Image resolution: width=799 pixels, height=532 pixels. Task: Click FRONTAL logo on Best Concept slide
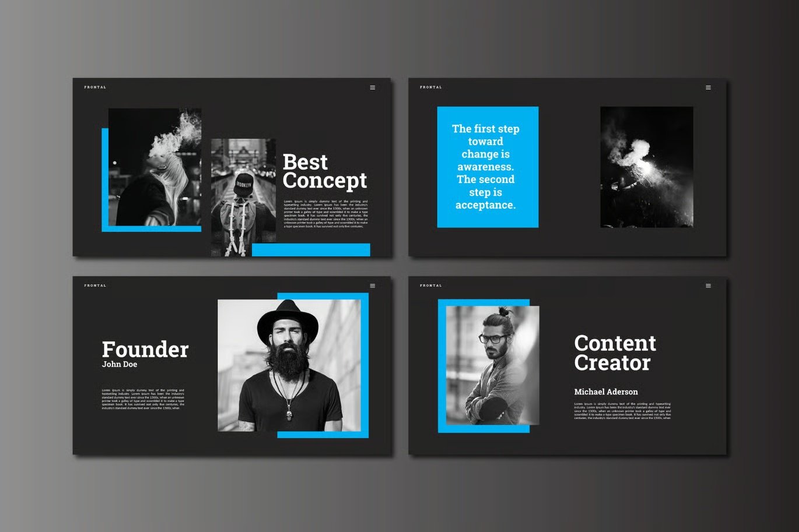95,87
